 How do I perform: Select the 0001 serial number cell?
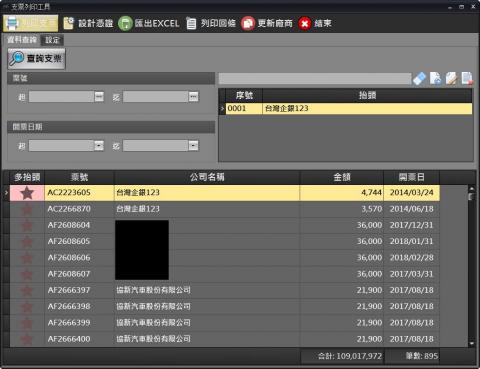244,108
